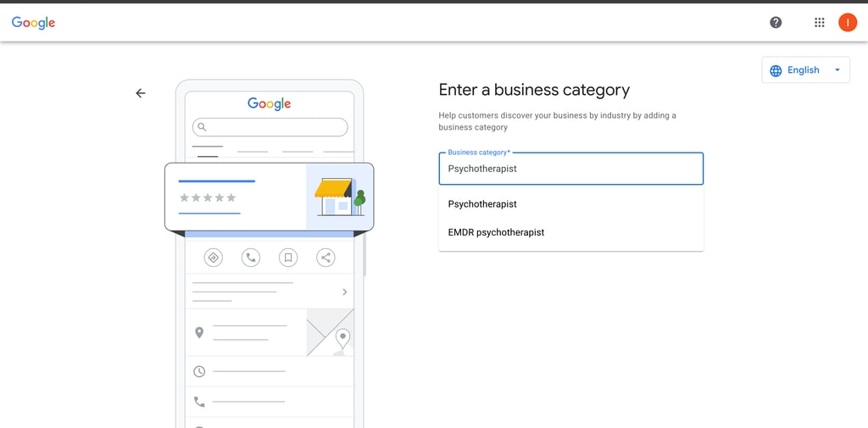Open the account avatar menu
Screen dimensions: 868x428
pyautogui.click(x=848, y=23)
